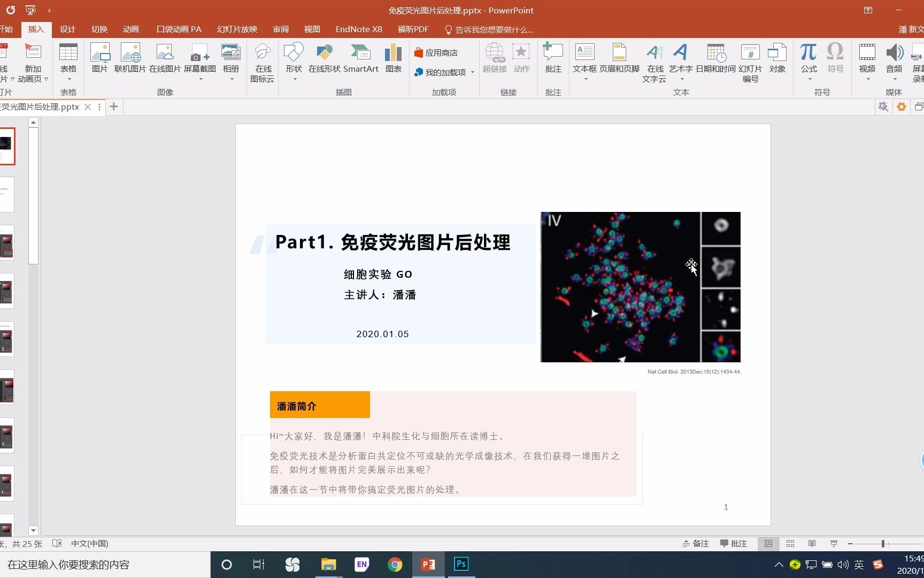Switch to the 设计 design tab
Viewport: 924px width, 578px height.
pyautogui.click(x=67, y=29)
